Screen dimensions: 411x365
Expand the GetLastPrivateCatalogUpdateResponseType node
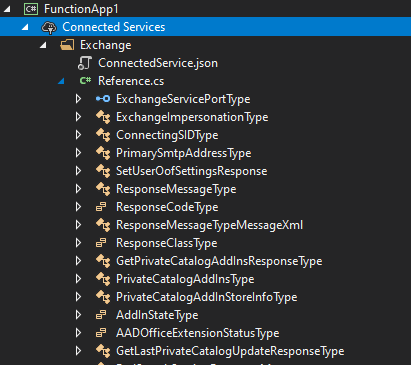78,351
